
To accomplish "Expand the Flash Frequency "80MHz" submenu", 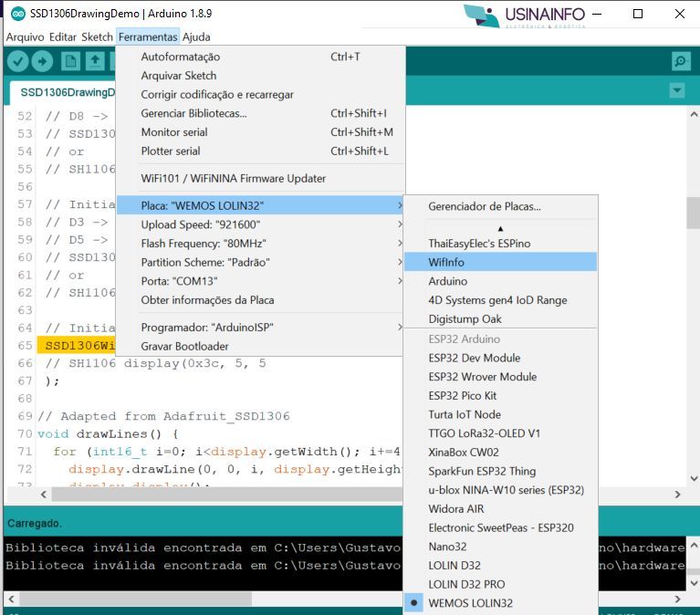I will click(x=260, y=244).
